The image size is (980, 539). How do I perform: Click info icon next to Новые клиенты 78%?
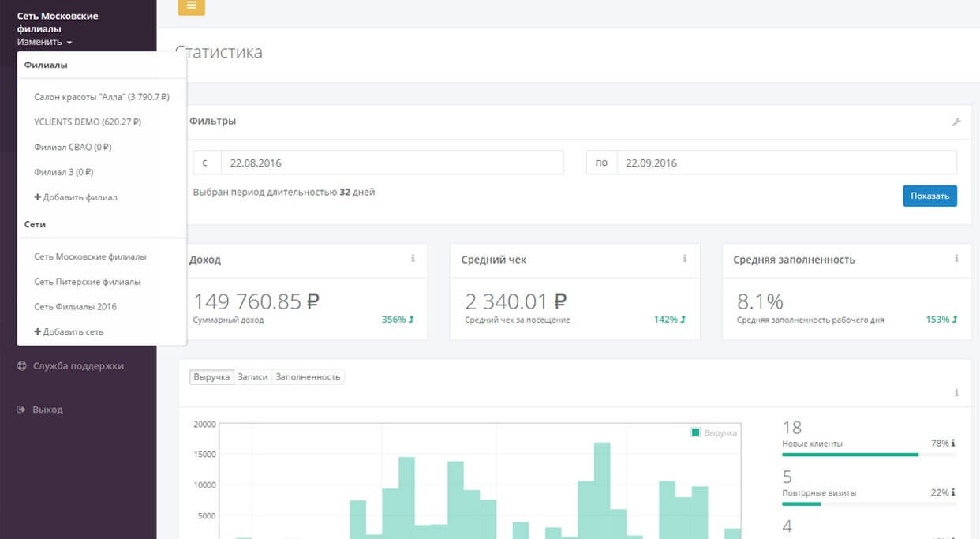tap(953, 444)
